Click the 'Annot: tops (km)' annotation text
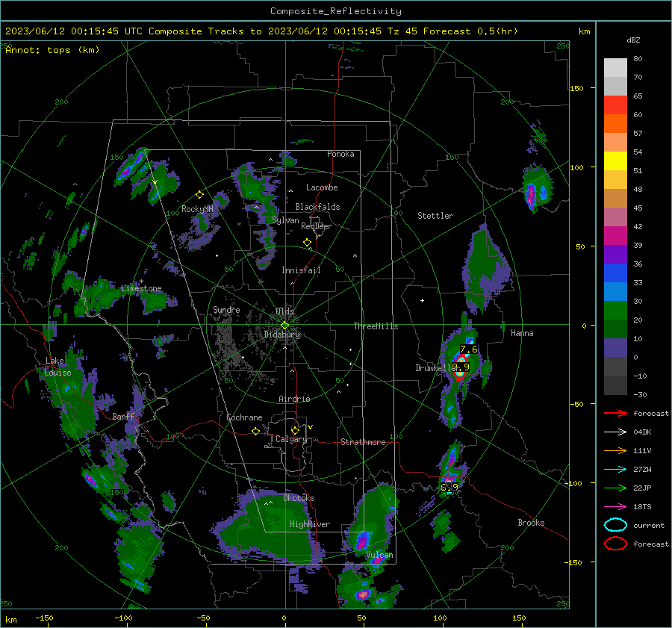The width and height of the screenshot is (672, 628). tap(53, 50)
